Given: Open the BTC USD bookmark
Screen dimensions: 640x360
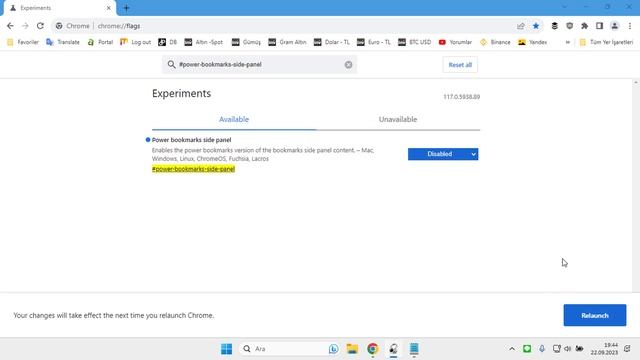Looking at the screenshot, I should click(x=414, y=42).
